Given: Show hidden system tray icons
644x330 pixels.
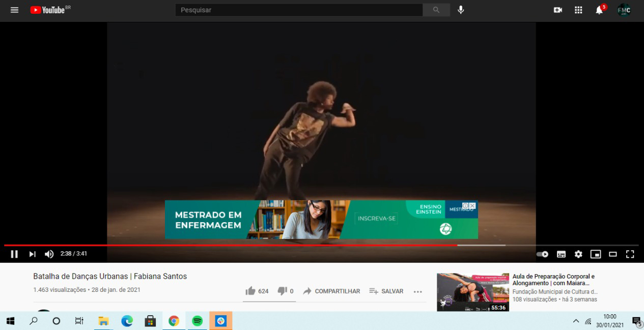Looking at the screenshot, I should [x=576, y=321].
